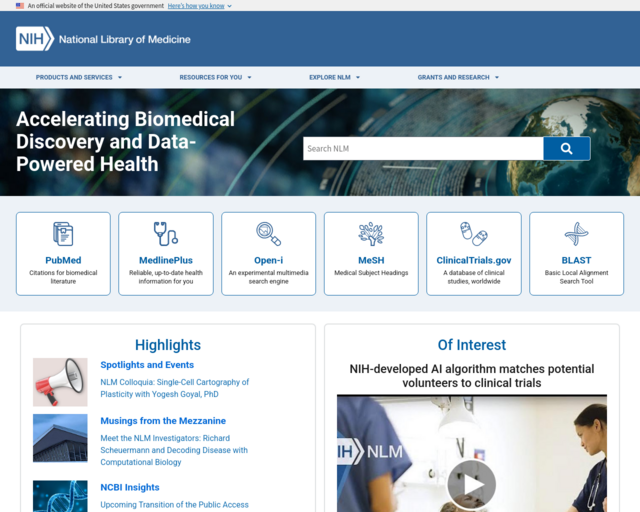Click the Open-i magnifying glass icon
This screenshot has height=512, width=640.
(269, 234)
